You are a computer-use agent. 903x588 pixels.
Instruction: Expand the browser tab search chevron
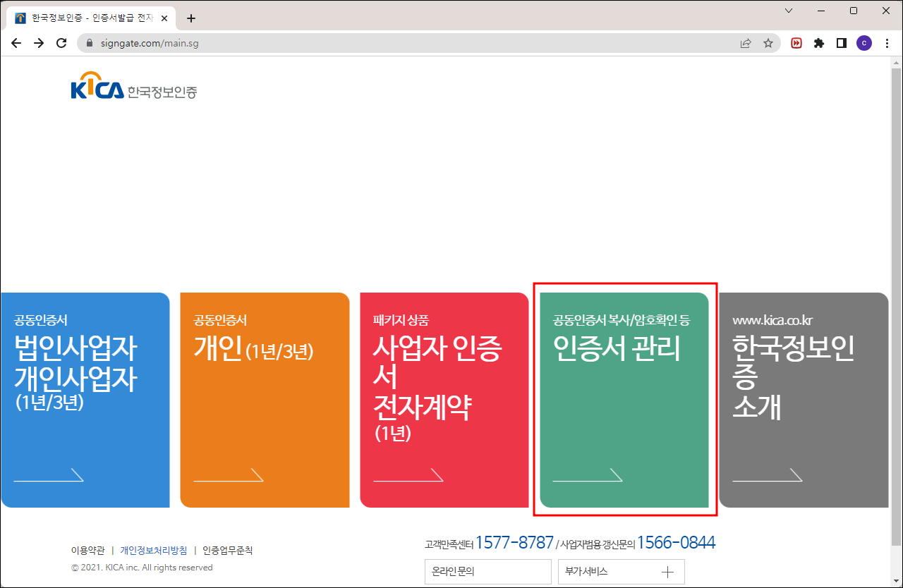point(788,11)
